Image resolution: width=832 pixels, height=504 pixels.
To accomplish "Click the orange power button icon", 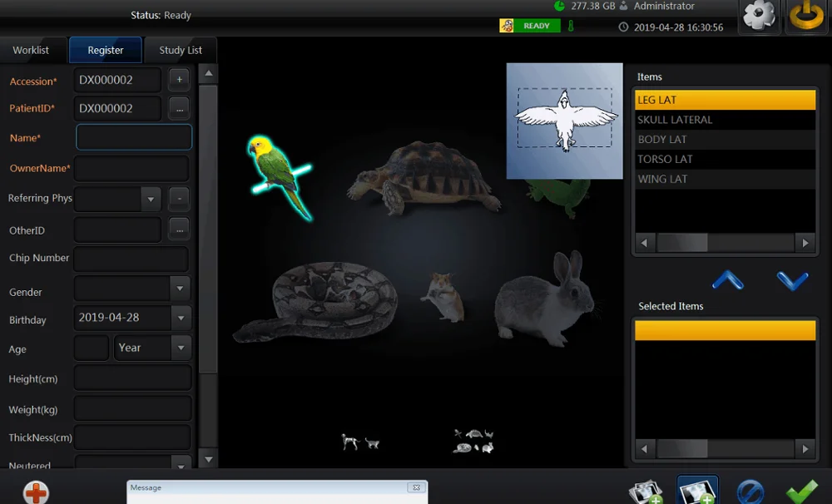I will (806, 17).
